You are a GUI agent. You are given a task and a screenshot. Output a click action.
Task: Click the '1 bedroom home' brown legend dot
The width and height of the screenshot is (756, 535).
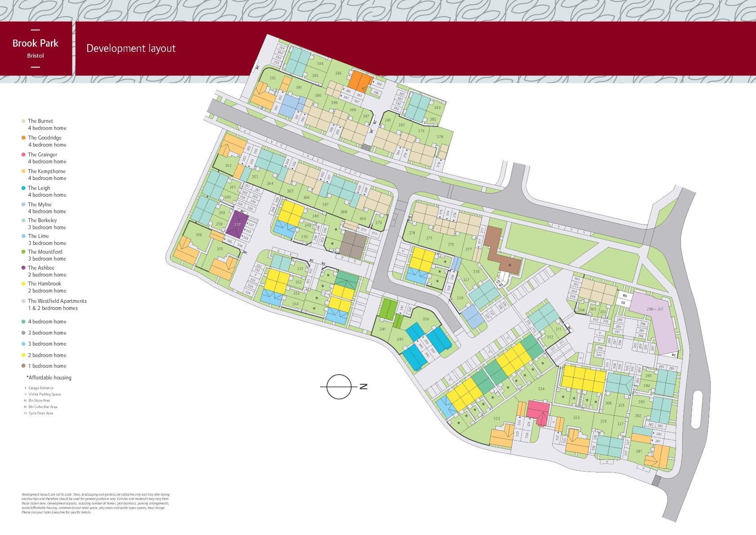23,366
